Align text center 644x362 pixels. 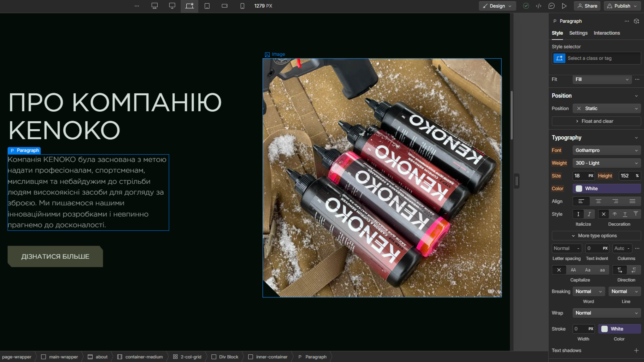598,201
